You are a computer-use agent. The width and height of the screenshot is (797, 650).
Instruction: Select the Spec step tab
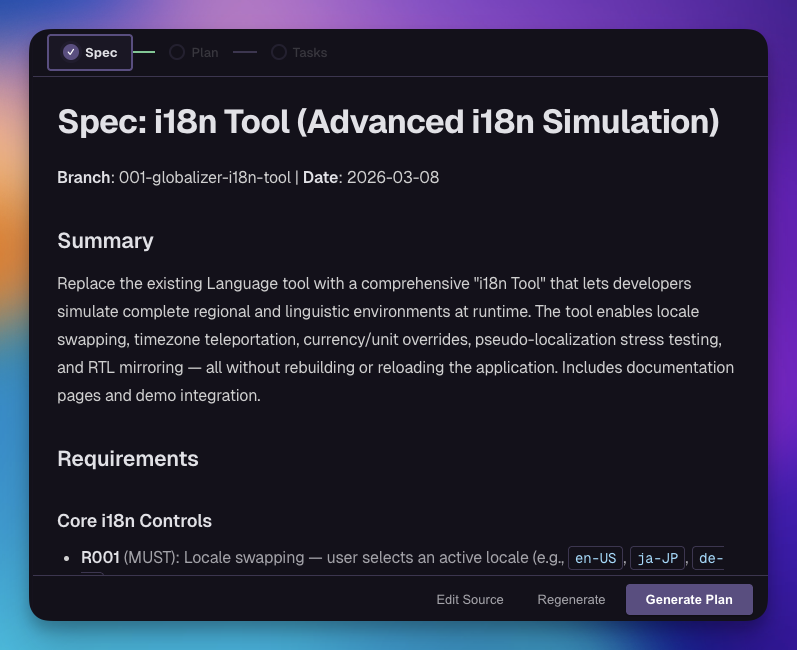(90, 52)
